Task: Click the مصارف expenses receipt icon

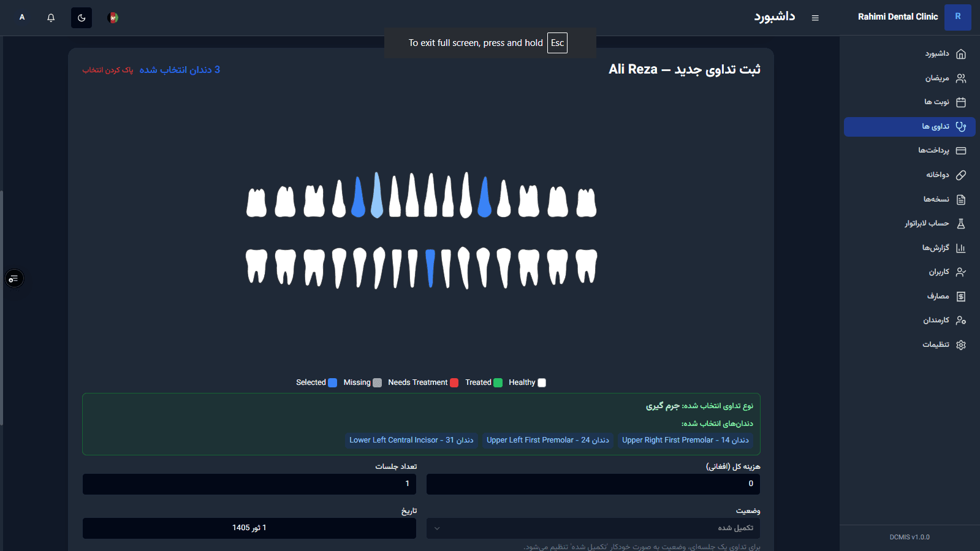Action: coord(961,297)
